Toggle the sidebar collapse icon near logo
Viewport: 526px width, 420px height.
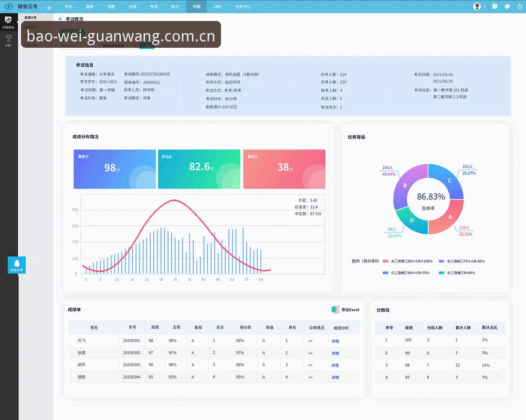pyautogui.click(x=49, y=7)
